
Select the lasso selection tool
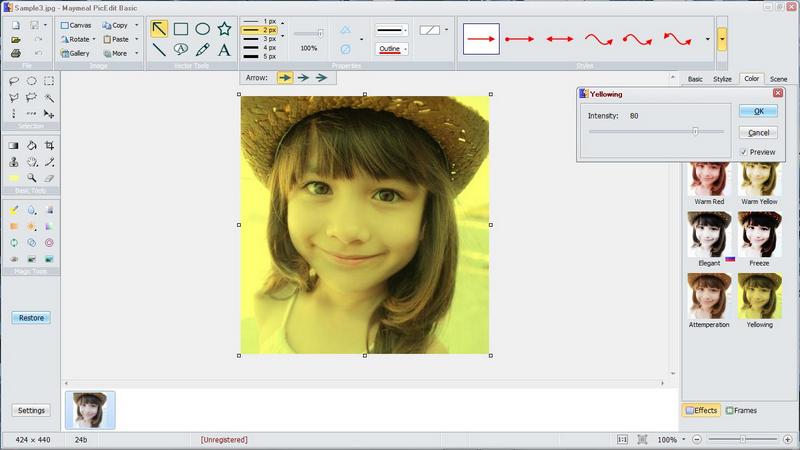14,81
